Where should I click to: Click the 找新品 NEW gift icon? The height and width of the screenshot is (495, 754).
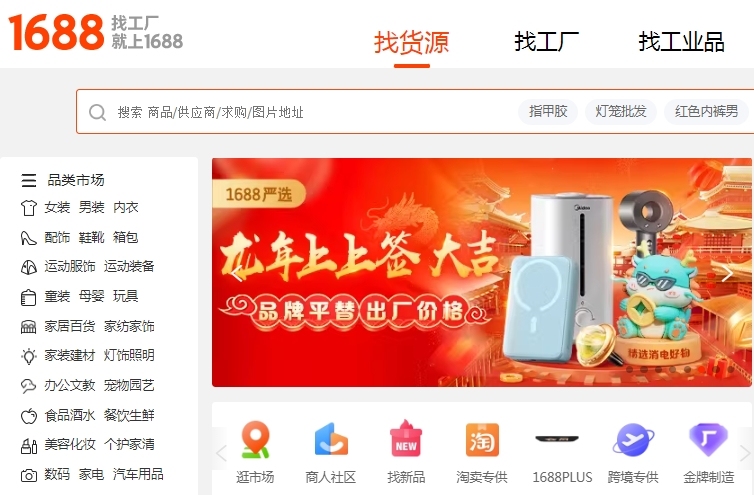click(x=406, y=439)
